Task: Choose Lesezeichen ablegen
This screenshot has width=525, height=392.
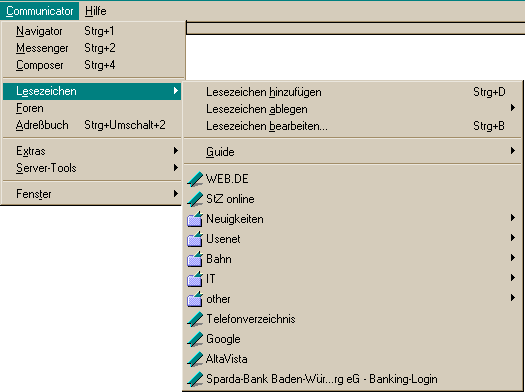Action: tap(353, 109)
